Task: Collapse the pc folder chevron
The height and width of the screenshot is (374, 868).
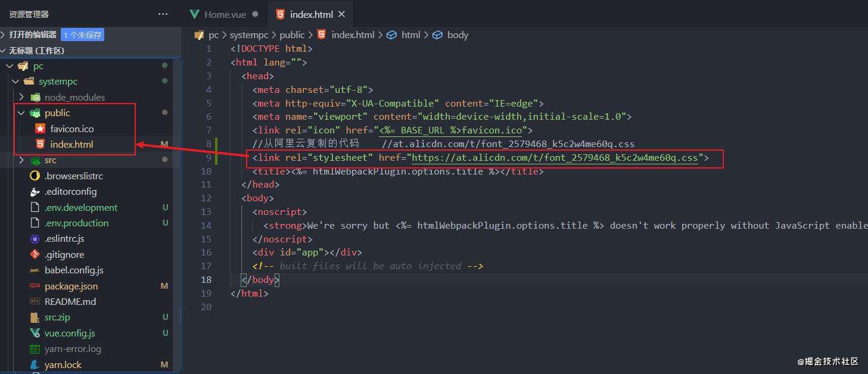Action: pyautogui.click(x=10, y=66)
